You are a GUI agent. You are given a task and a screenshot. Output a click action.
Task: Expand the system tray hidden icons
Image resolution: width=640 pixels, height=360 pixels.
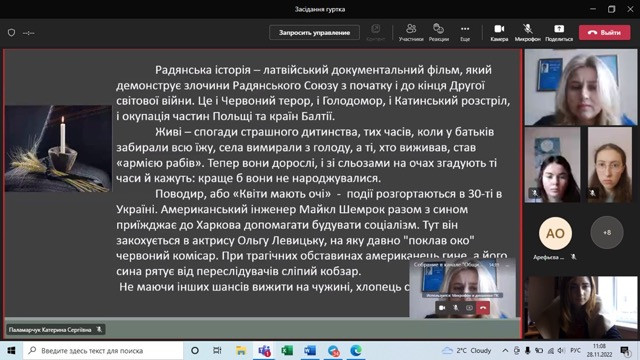[x=505, y=351]
